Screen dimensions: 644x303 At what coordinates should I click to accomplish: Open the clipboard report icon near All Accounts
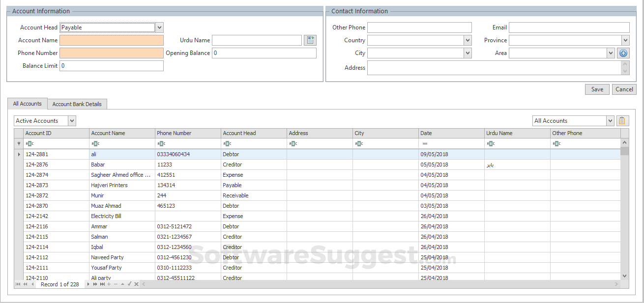(x=622, y=120)
